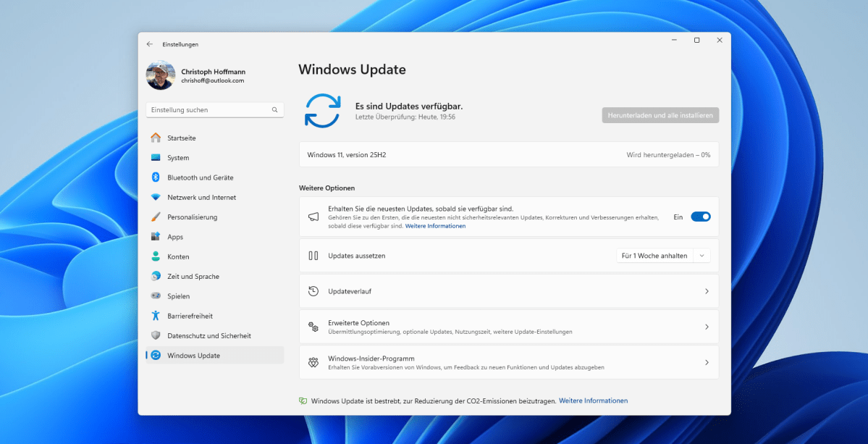This screenshot has height=444, width=868.
Task: Open Bluetooth und Geräte via its icon
Action: click(x=155, y=177)
